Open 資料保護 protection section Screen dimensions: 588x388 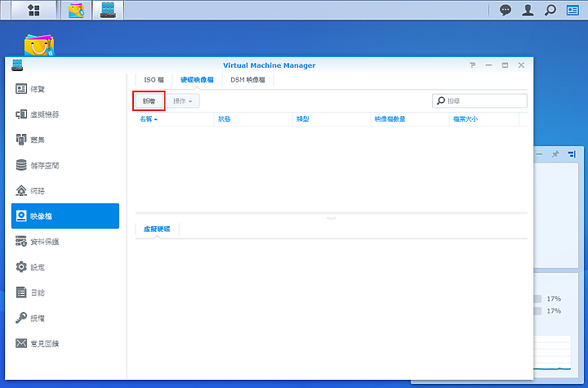(x=65, y=242)
